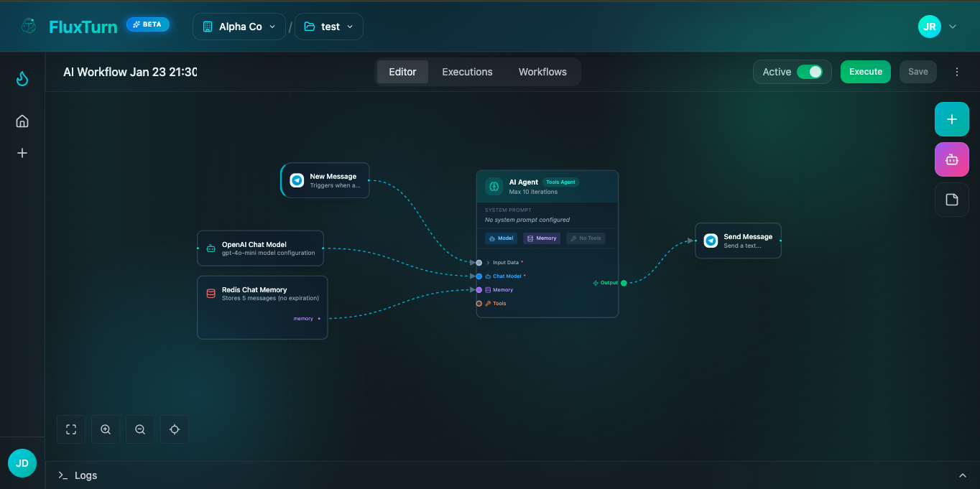Screen dimensions: 980x489
Task: Click the green Output port
Action: pyautogui.click(x=624, y=283)
